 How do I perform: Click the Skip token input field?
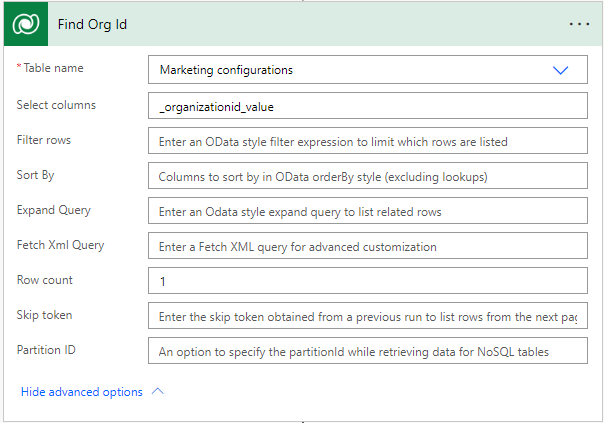point(367,317)
